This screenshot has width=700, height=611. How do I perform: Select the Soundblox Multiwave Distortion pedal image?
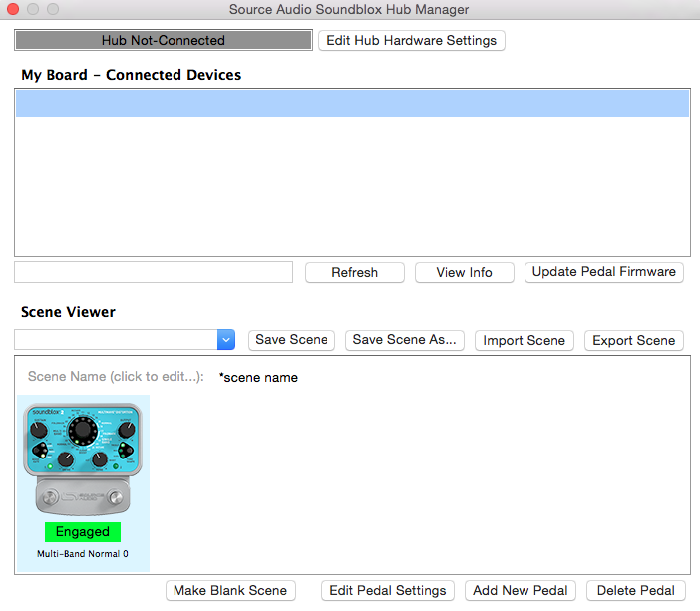[x=83, y=459]
